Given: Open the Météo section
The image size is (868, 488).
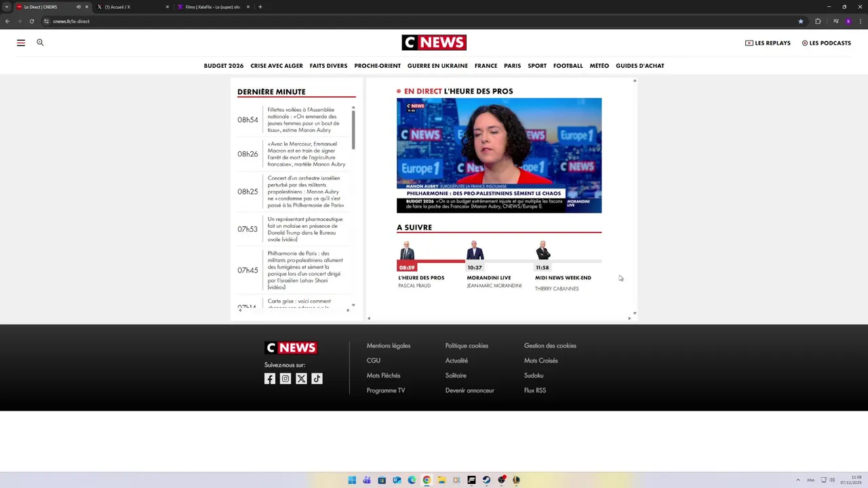Looking at the screenshot, I should pos(599,66).
